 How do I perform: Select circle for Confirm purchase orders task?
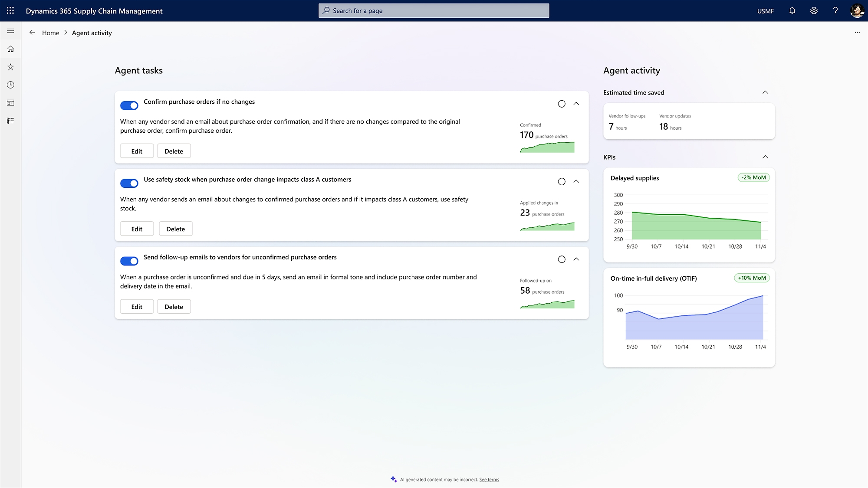[x=562, y=104]
